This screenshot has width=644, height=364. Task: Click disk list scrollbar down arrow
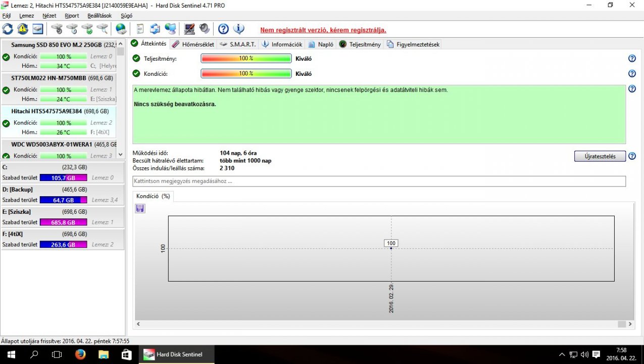tap(120, 155)
